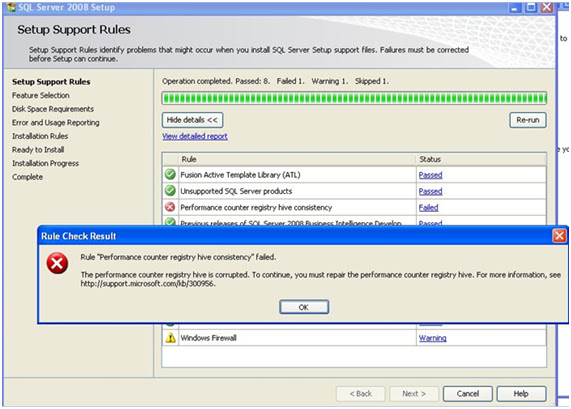Viewport: 571px width, 409px height.
Task: Click the Re-run button
Action: [x=528, y=120]
